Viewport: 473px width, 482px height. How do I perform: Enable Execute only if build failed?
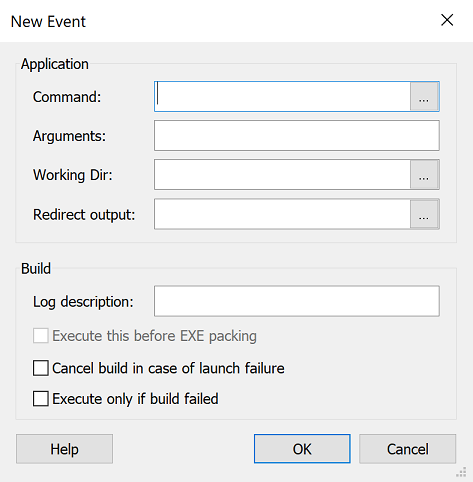tap(41, 399)
